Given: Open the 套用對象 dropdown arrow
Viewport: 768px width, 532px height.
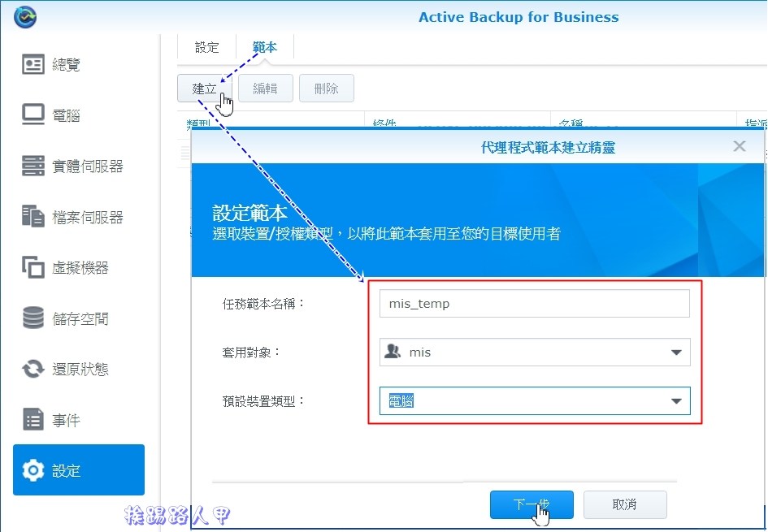Looking at the screenshot, I should click(x=676, y=353).
